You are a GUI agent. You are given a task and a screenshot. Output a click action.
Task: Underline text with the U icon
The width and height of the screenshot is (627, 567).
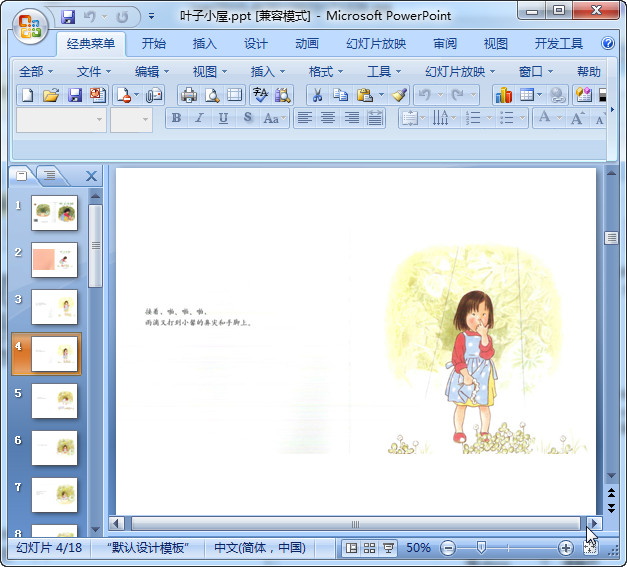[223, 118]
